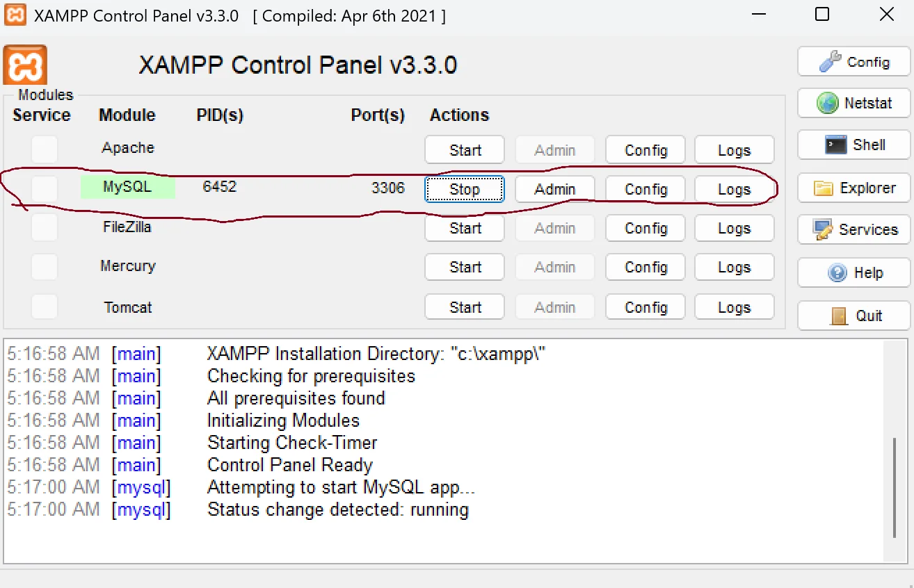View Logs for Apache
The image size is (914, 588).
click(735, 150)
